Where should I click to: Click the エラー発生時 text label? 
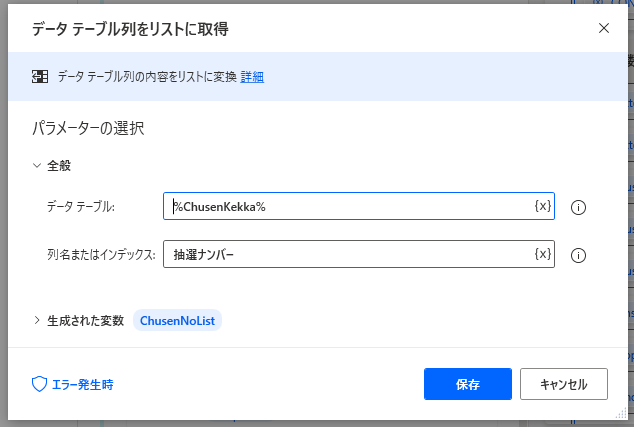pyautogui.click(x=82, y=384)
